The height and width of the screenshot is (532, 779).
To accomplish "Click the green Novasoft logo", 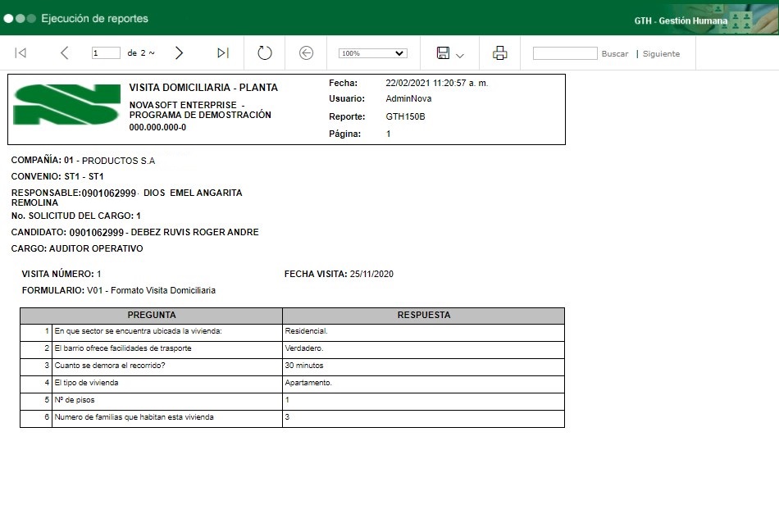I will click(x=67, y=104).
